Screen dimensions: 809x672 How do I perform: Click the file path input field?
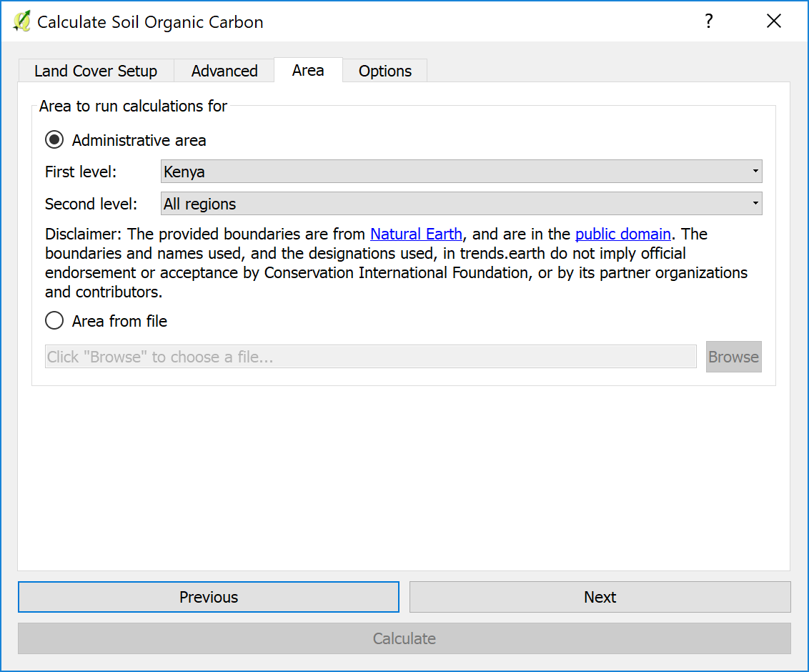click(x=370, y=357)
